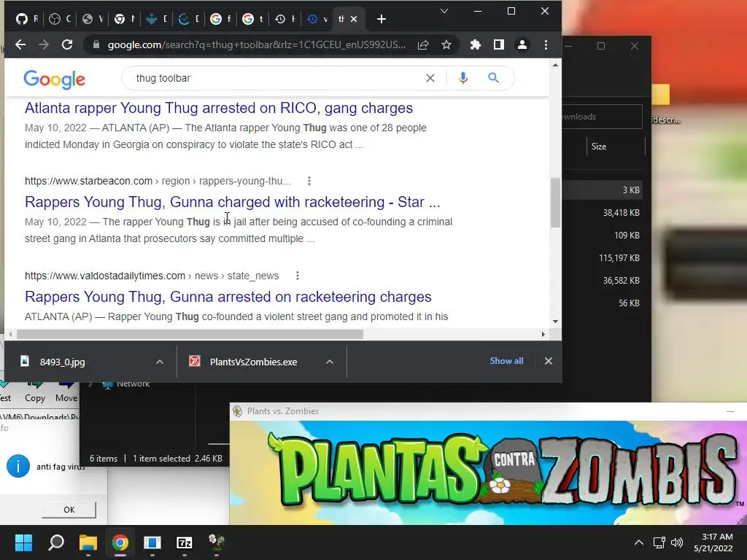This screenshot has width=747, height=560.
Task: Expand options for PlantsVsZombies.exe download
Action: coord(330,362)
